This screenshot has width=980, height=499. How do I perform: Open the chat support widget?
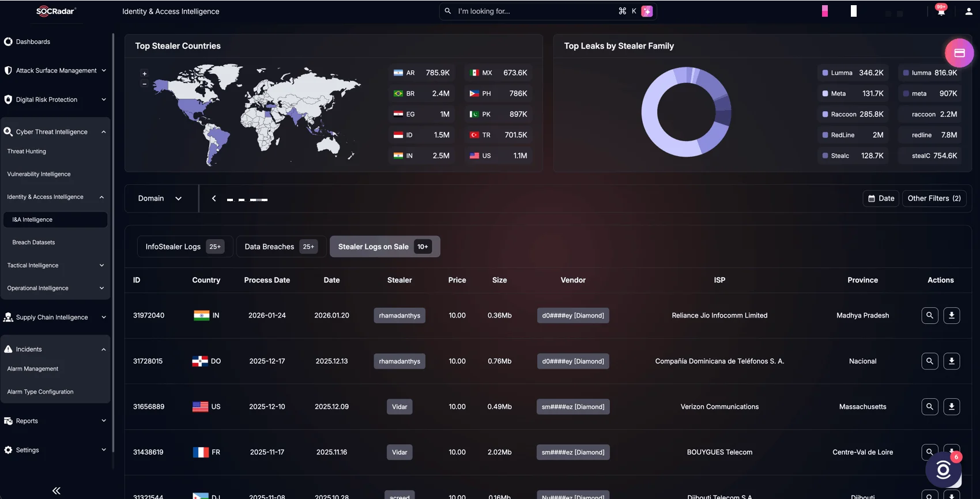coord(944,470)
